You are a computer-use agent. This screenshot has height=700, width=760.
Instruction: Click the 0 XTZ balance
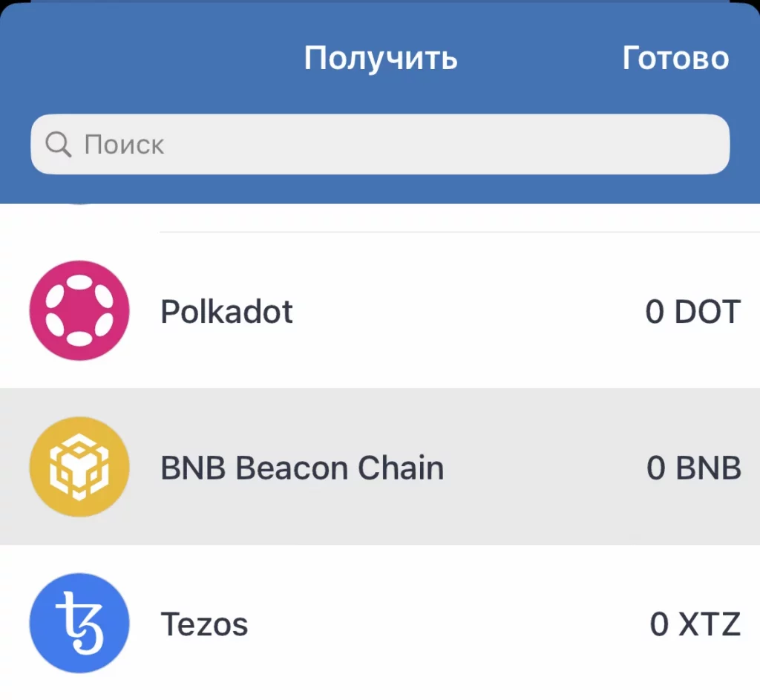pos(695,624)
